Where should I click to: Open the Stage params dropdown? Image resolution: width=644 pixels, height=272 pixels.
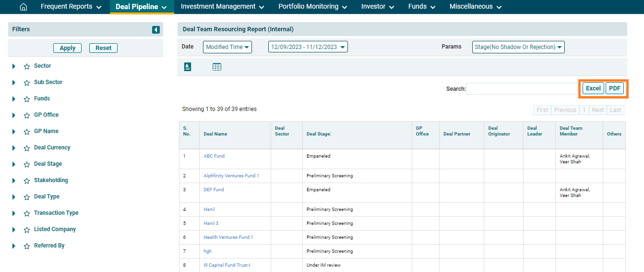(x=518, y=47)
